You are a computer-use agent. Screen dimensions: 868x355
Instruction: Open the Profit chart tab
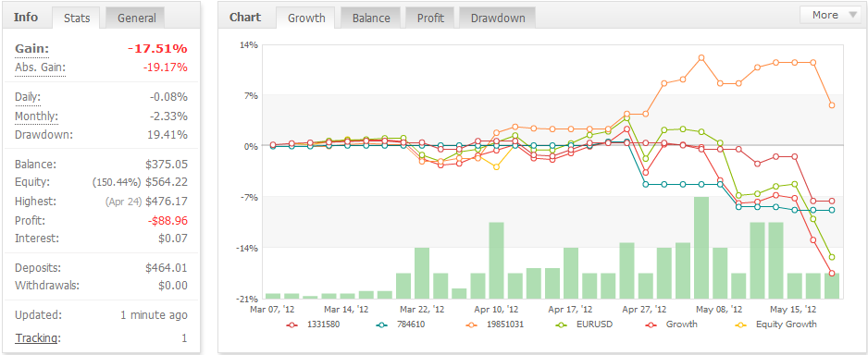(x=430, y=18)
